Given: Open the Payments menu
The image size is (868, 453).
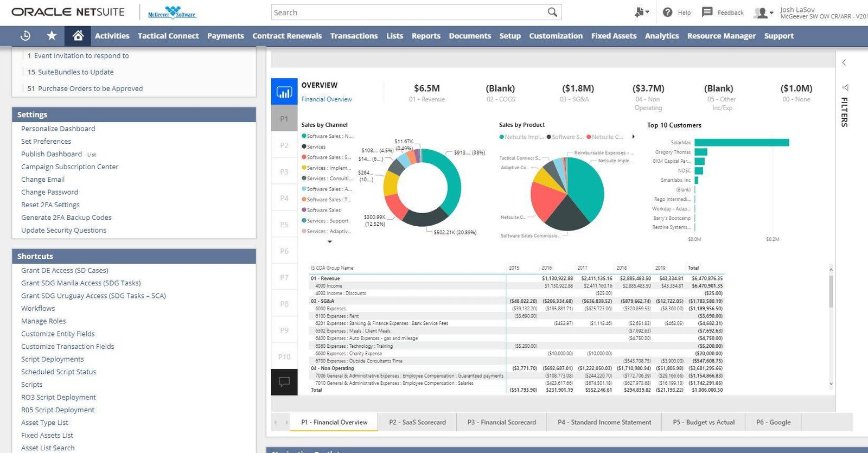Looking at the screenshot, I should [x=226, y=36].
